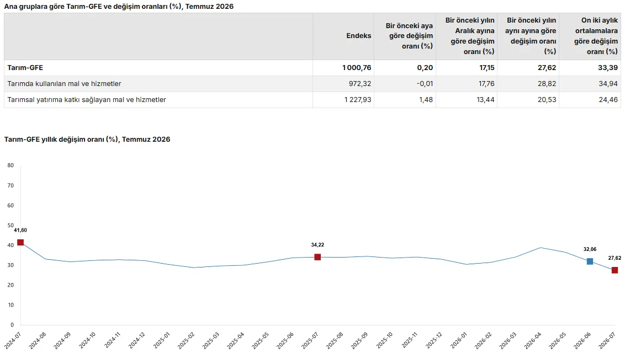Select annual change value 28,82

[x=547, y=84]
